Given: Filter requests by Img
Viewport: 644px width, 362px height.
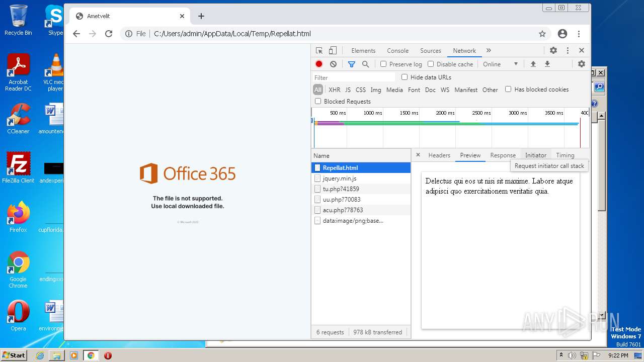Looking at the screenshot, I should point(376,89).
